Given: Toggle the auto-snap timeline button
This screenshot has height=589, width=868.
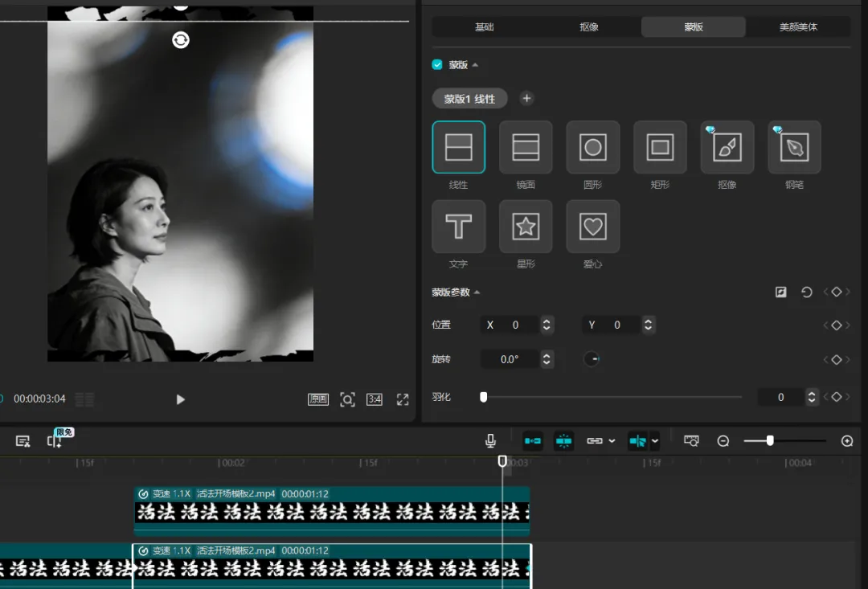Looking at the screenshot, I should click(x=563, y=440).
